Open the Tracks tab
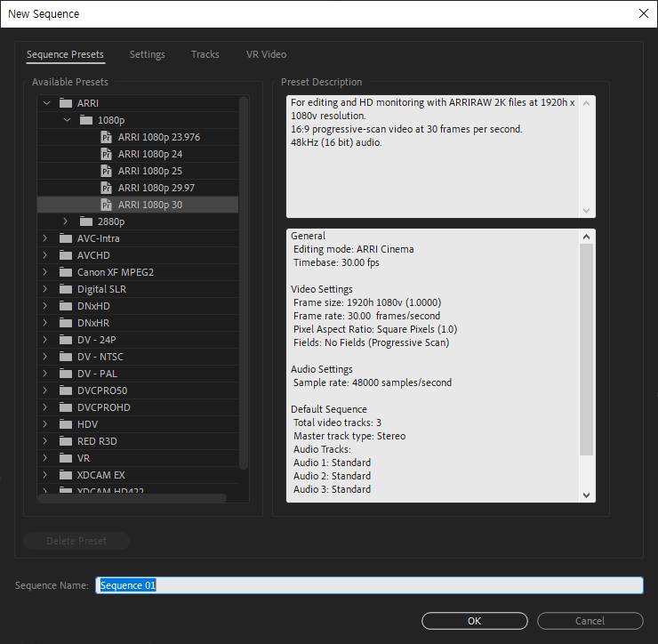This screenshot has width=658, height=644. coord(205,54)
